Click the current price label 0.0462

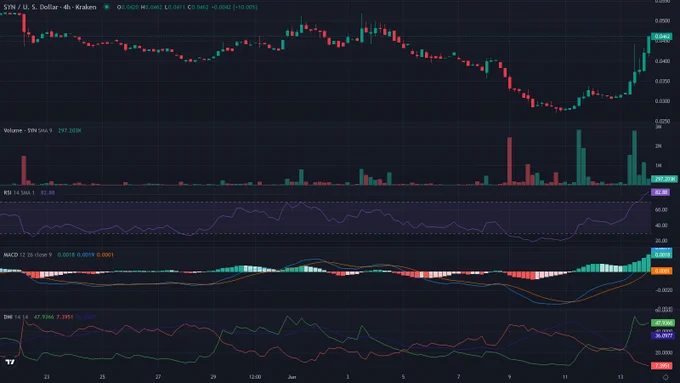[x=662, y=36]
